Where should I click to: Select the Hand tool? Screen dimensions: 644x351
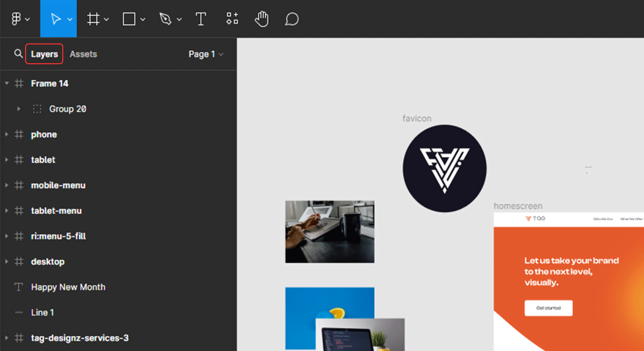[x=262, y=19]
